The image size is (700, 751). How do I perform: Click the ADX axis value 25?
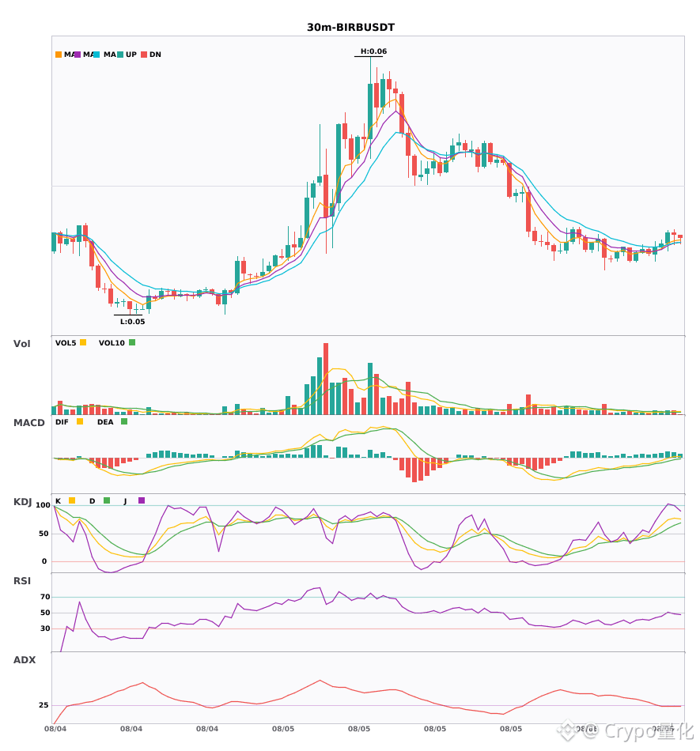pyautogui.click(x=44, y=705)
